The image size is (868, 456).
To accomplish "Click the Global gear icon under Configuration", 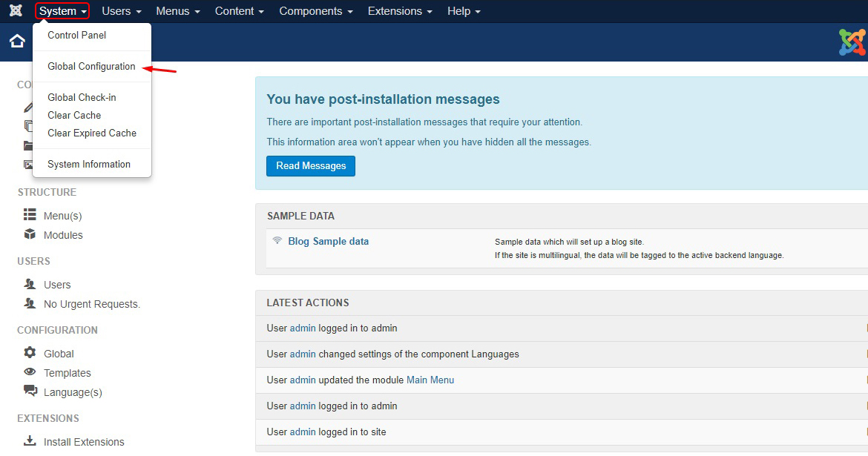I will pyautogui.click(x=29, y=354).
